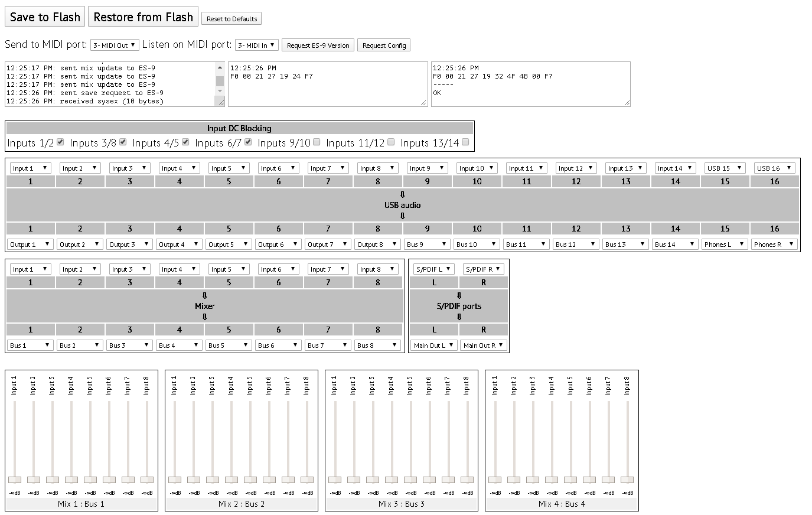Open the Input 14 USB audio dropdown
Image resolution: width=812 pixels, height=515 pixels.
coord(675,168)
